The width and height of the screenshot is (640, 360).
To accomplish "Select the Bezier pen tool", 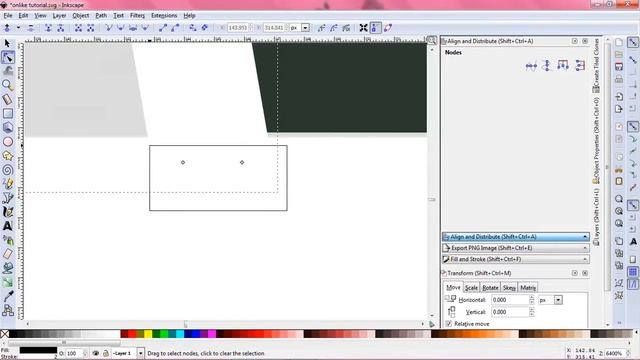I will point(7,198).
